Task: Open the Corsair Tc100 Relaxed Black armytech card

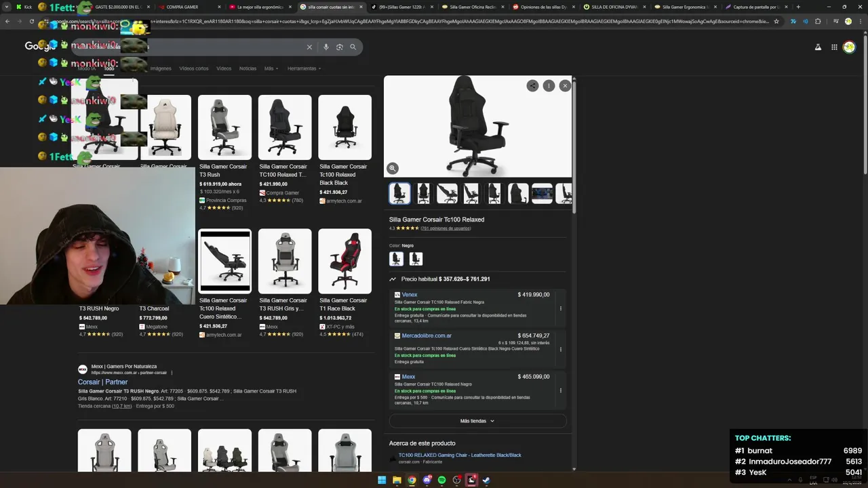Action: [x=344, y=149]
